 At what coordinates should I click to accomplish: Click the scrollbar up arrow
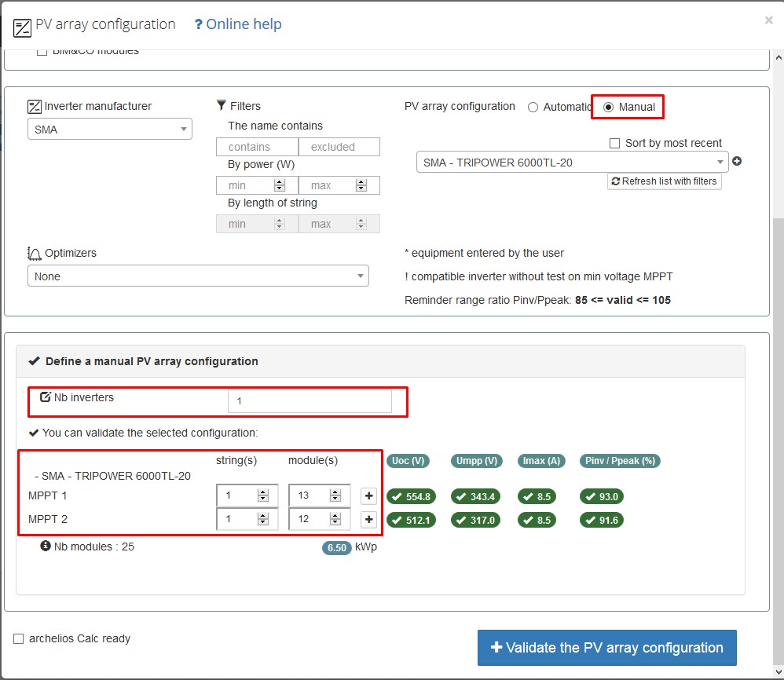click(x=778, y=57)
